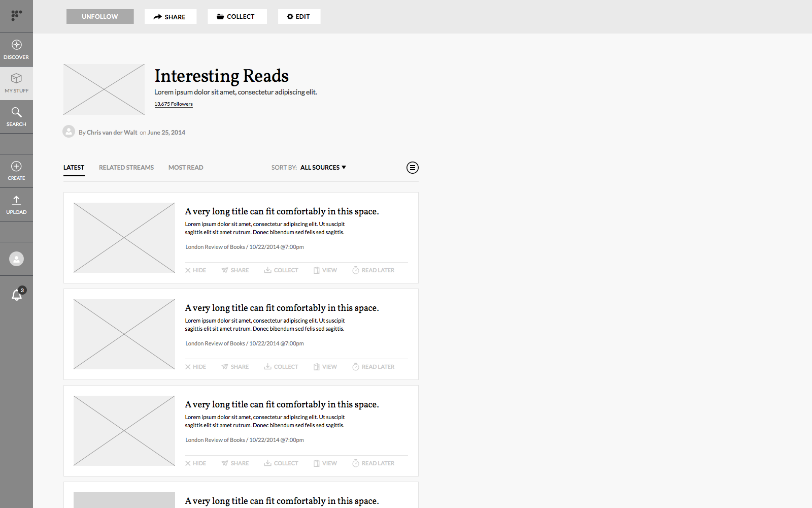This screenshot has width=812, height=508.
Task: Click the first article's thumbnail image
Action: click(124, 238)
